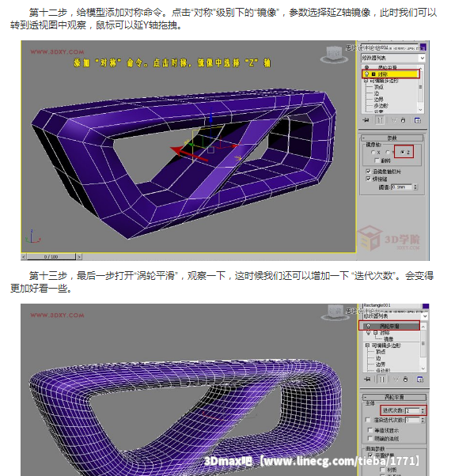
Task: Collapse 可编辑多边形 tree in step twelve stack
Action: 366,81
